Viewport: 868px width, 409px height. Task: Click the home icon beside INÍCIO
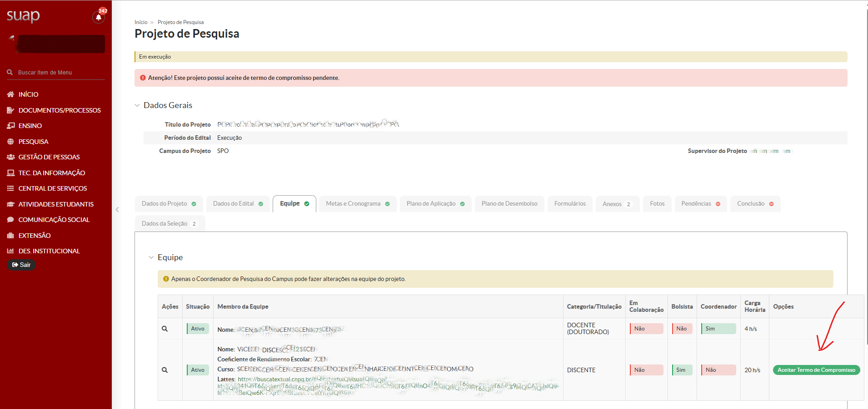tap(10, 94)
